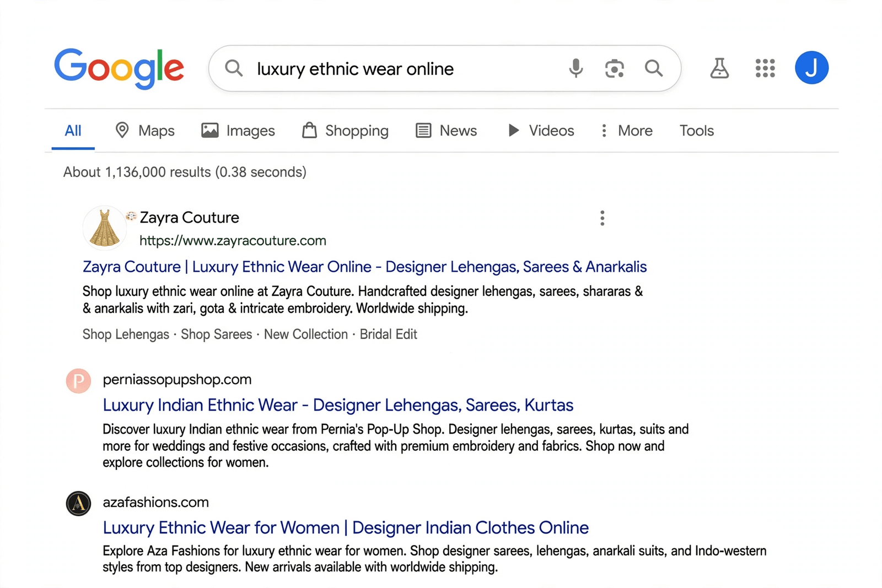Open Pernia's Luxury Indian Ethnic Wear link
The height and width of the screenshot is (588, 882).
[338, 405]
